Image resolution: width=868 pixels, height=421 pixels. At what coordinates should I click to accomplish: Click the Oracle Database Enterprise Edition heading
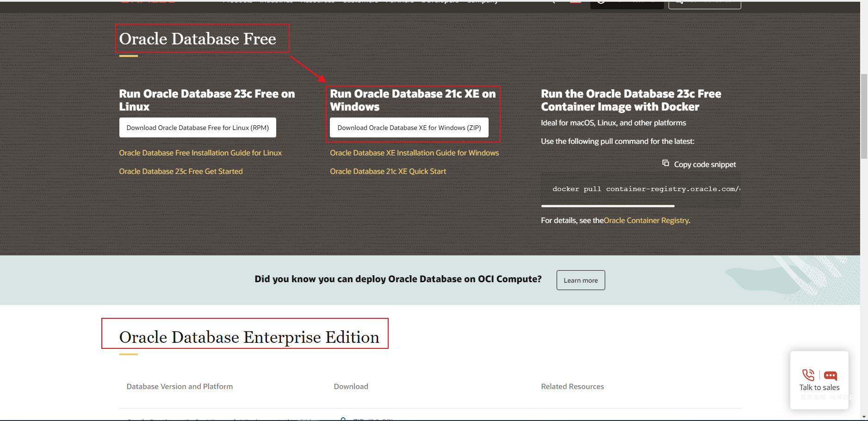(x=249, y=337)
